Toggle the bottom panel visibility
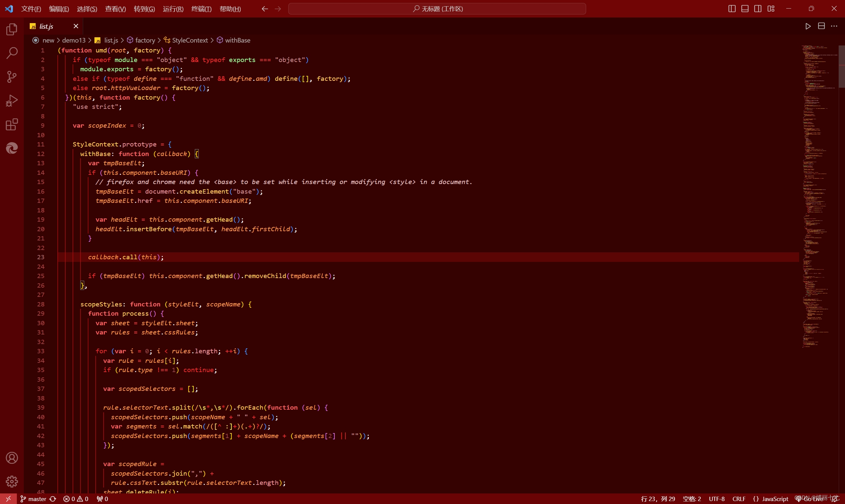The width and height of the screenshot is (845, 504). 745,9
